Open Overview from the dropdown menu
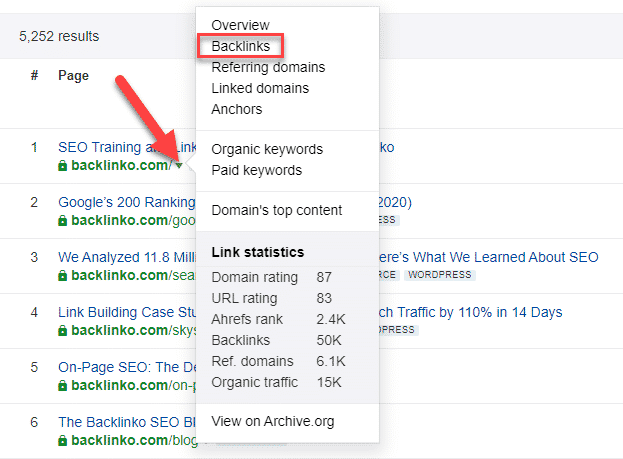 click(x=240, y=25)
